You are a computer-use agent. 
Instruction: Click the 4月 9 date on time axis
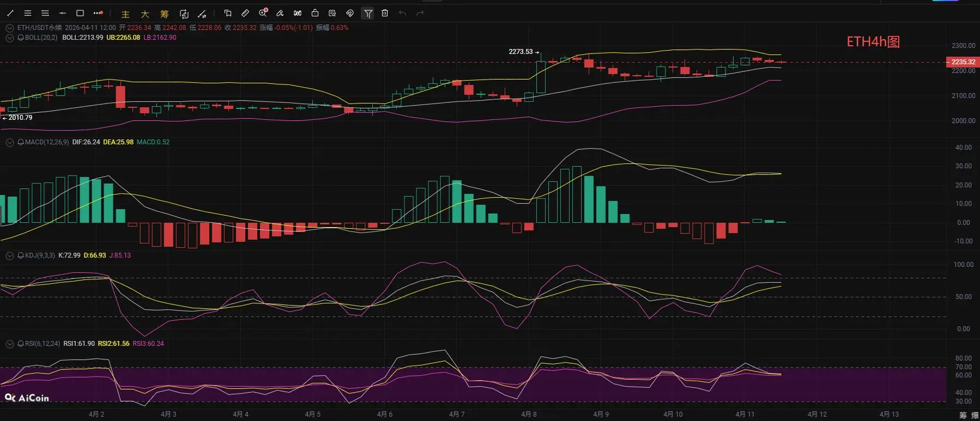(601, 414)
